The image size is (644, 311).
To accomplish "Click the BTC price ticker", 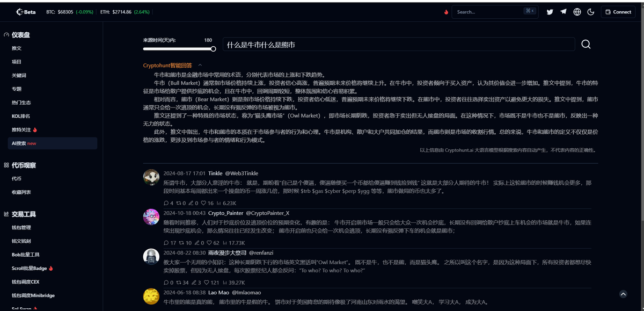I will pyautogui.click(x=69, y=12).
